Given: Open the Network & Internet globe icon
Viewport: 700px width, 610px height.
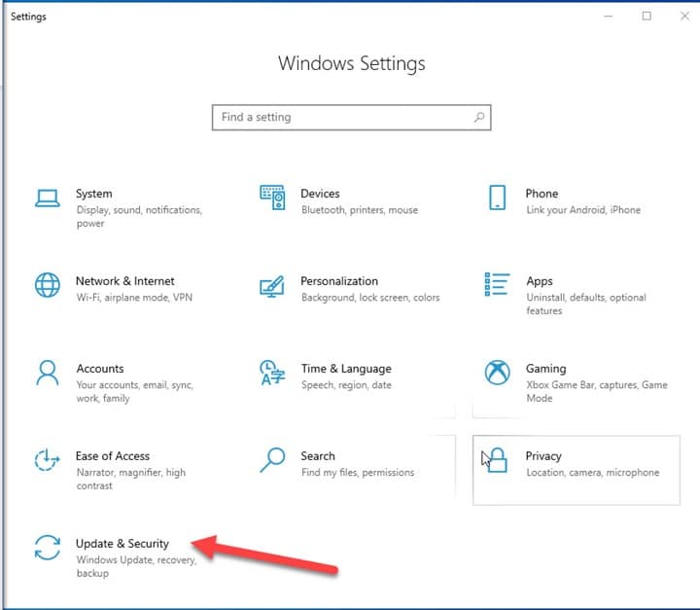Looking at the screenshot, I should pyautogui.click(x=48, y=285).
